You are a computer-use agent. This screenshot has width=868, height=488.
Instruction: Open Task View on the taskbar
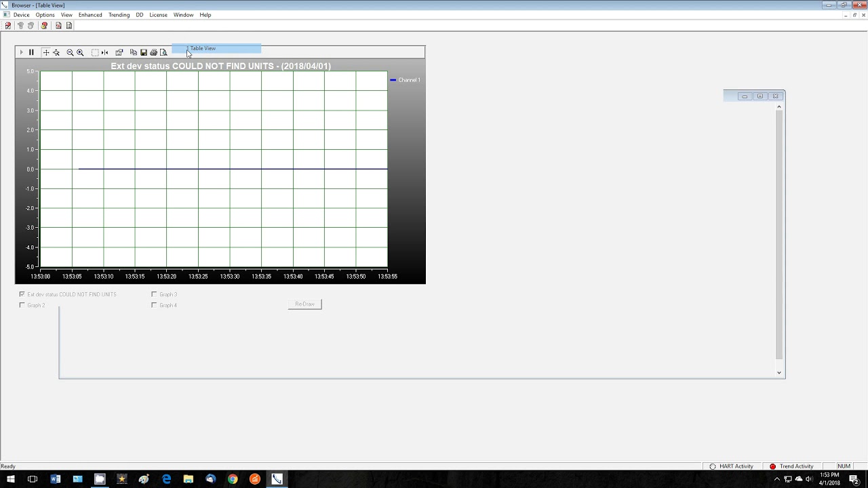tap(33, 479)
